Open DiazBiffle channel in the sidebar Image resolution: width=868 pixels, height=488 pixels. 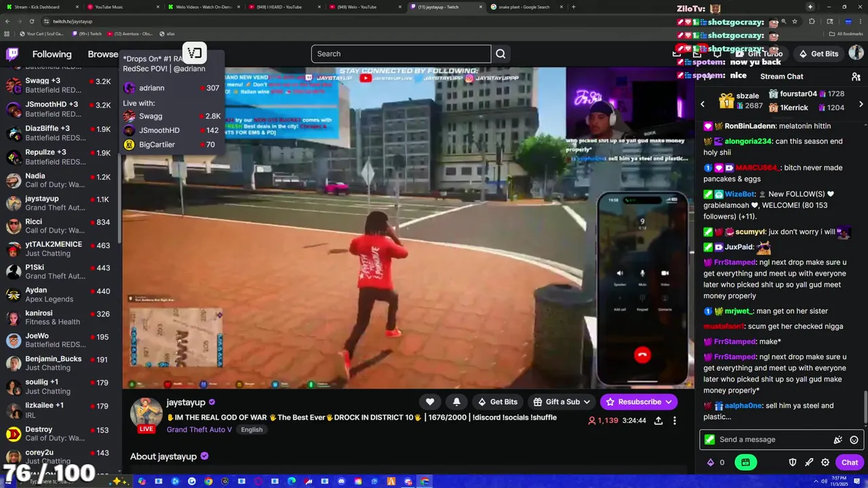[60, 133]
